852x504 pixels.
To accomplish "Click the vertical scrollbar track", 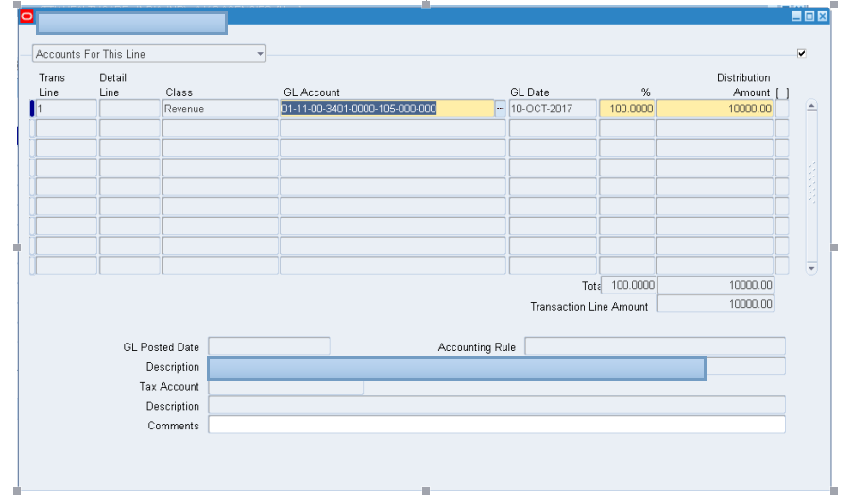I will 811,188.
